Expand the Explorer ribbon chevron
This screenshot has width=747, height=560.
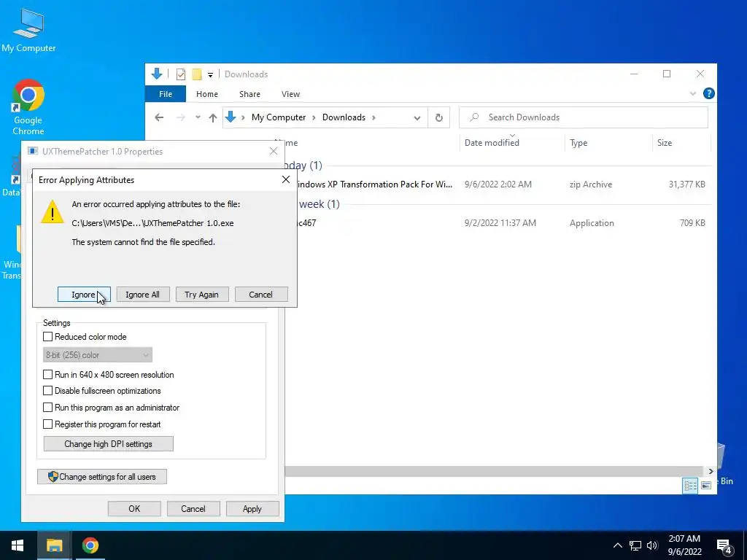point(693,94)
